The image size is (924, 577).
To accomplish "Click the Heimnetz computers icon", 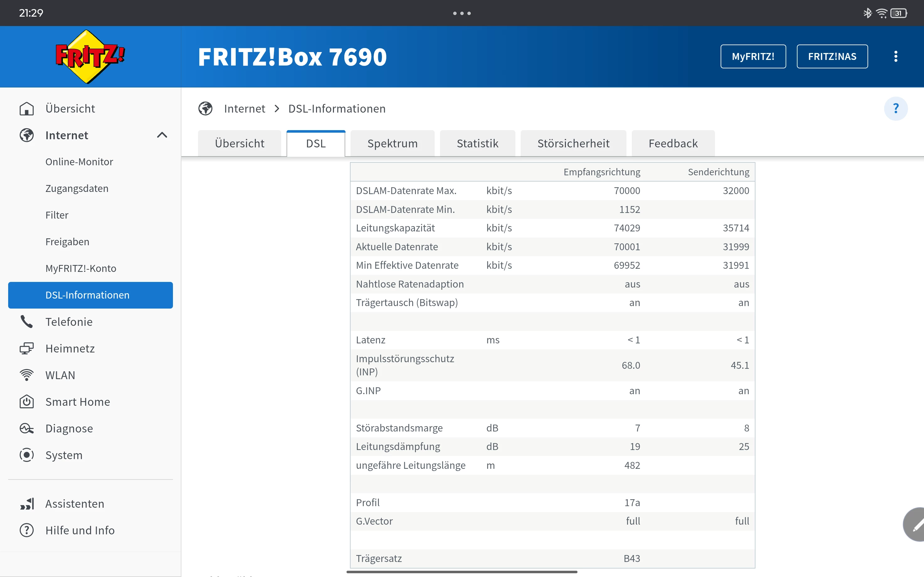I will pyautogui.click(x=26, y=348).
